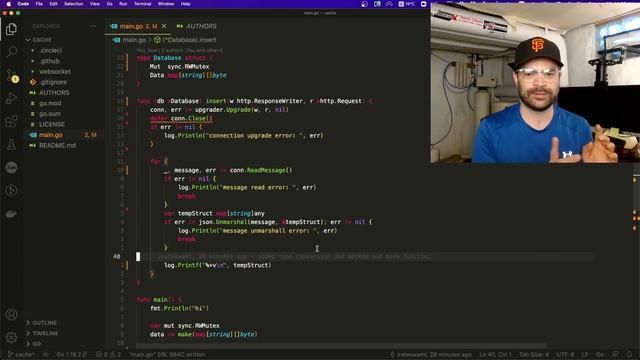Click the notifications bell in status bar
This screenshot has height=360, width=640.
[629, 354]
